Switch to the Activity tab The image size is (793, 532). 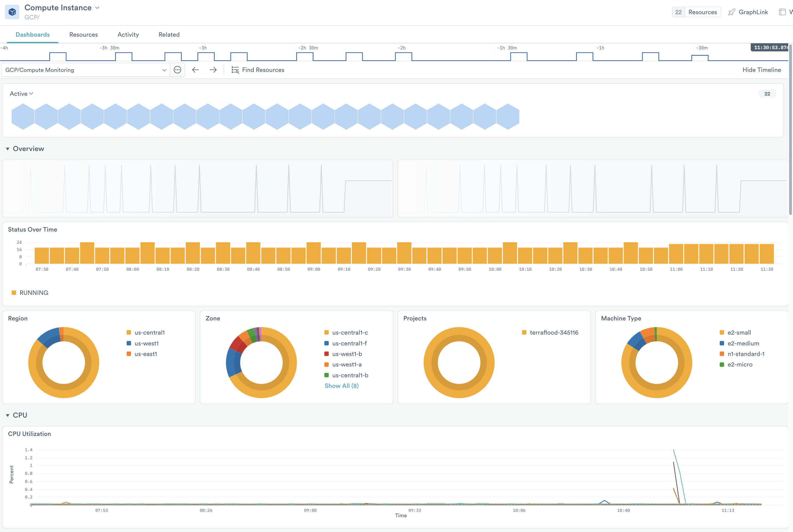point(128,35)
